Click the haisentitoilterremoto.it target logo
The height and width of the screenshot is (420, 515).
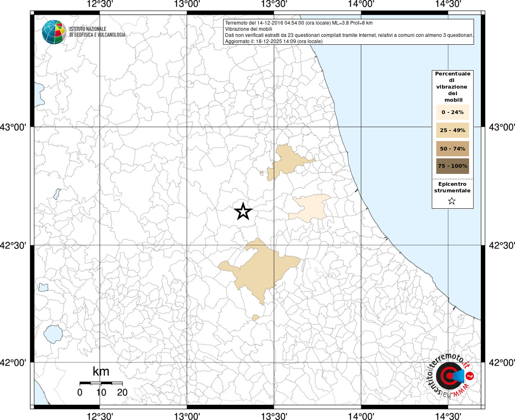450,375
